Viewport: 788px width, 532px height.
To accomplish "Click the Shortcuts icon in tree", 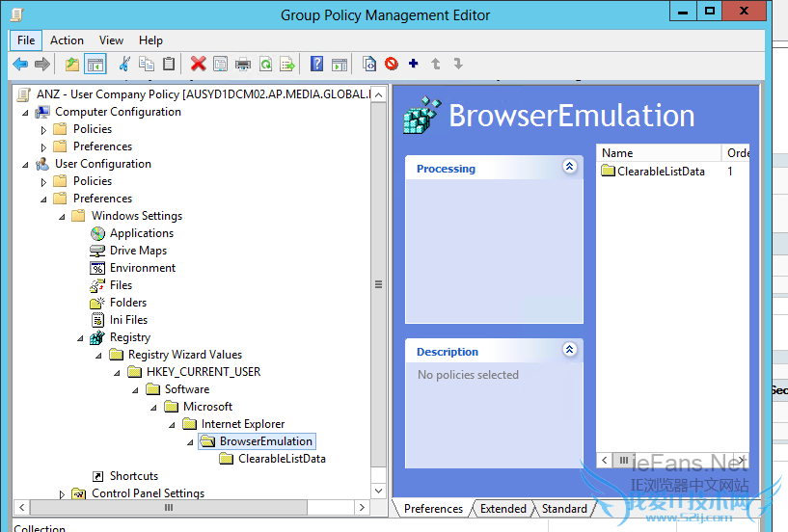I will point(98,476).
